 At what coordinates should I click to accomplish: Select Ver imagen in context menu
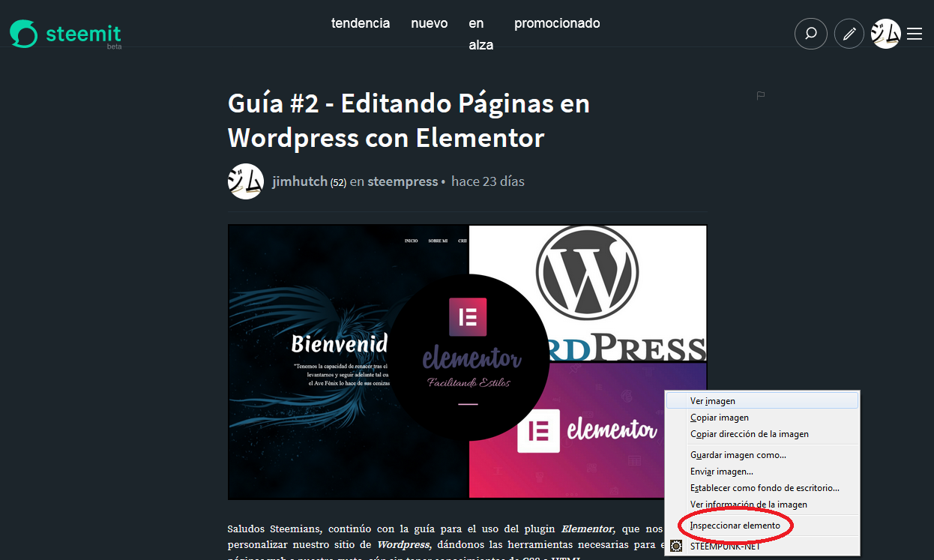pos(762,401)
